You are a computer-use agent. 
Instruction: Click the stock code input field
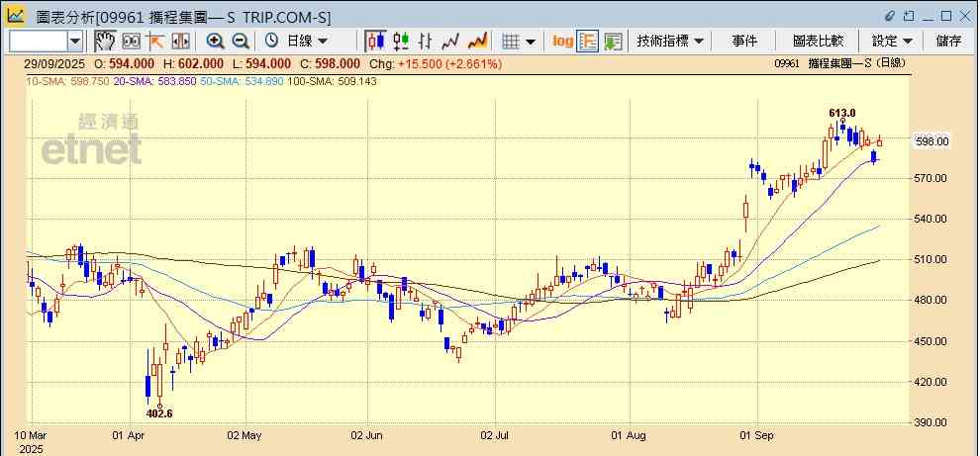[x=39, y=42]
